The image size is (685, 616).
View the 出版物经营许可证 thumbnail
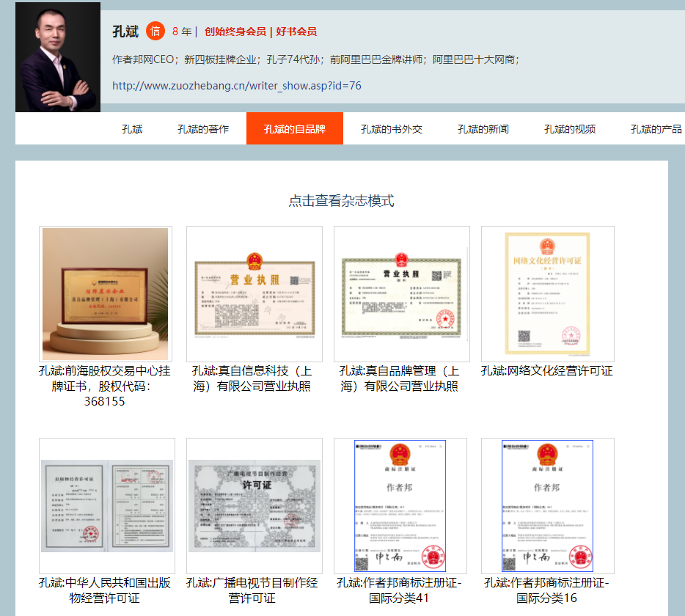(107, 505)
